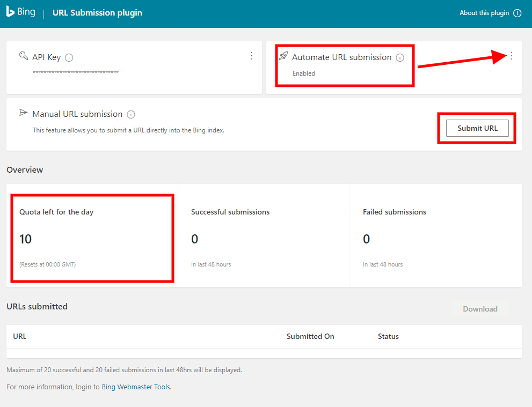Click the Failed submissions count 0
Viewport: 532px width, 407px height.
coord(367,239)
